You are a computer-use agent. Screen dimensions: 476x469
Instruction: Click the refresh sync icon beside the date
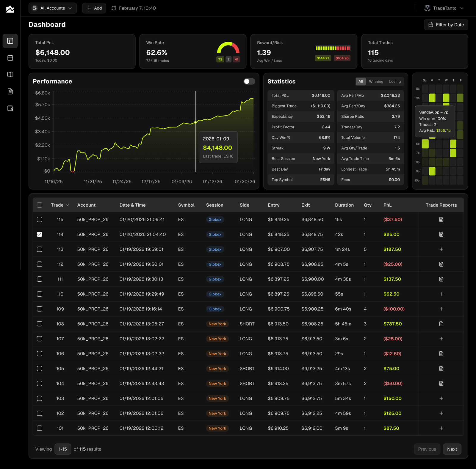click(114, 8)
